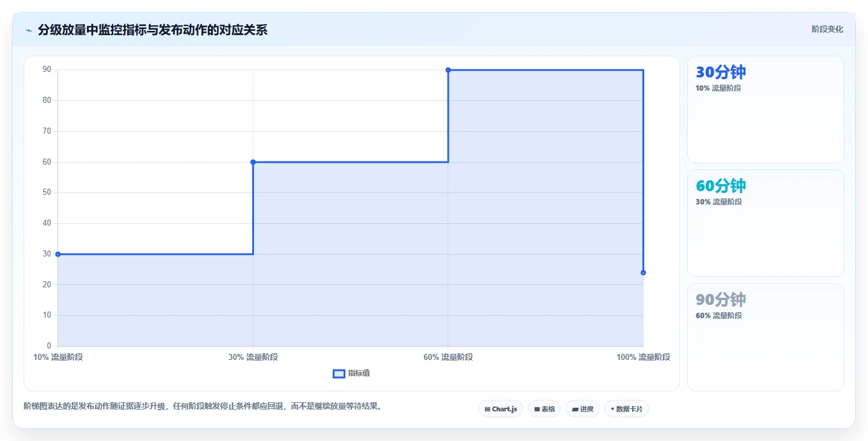This screenshot has width=868, height=441.
Task: Open the 60分钟 stage card
Action: [x=765, y=223]
